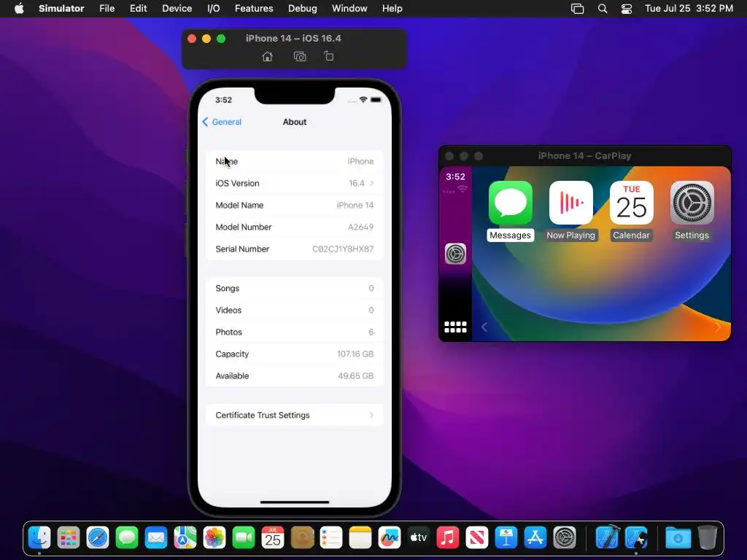Open Finder from the Dock

pos(39,538)
